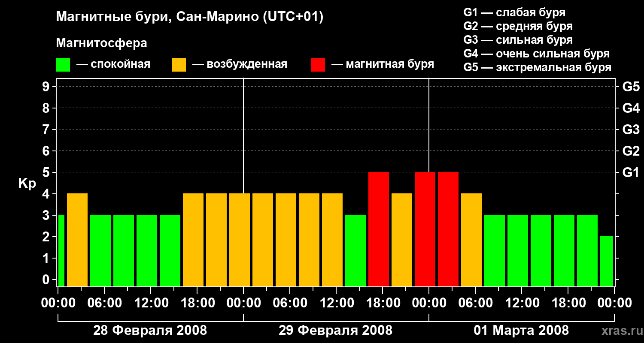Click the '18:00' time label under 29 February

pyautogui.click(x=383, y=303)
